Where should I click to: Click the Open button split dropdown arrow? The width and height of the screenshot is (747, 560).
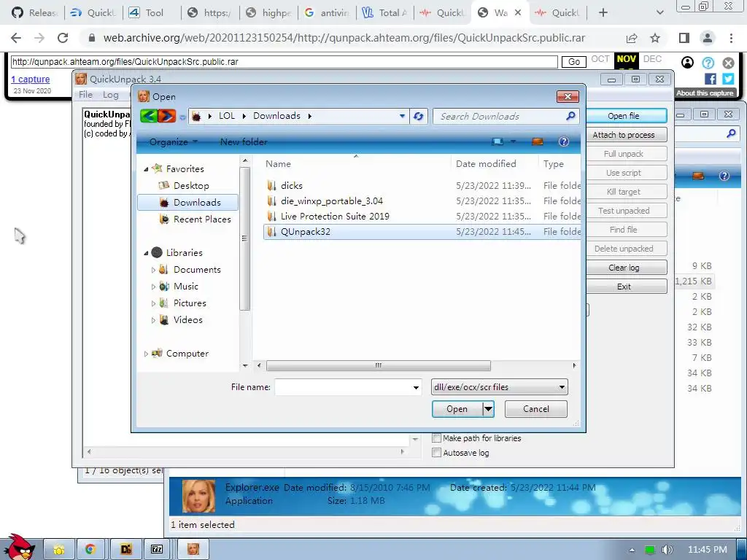tap(488, 409)
